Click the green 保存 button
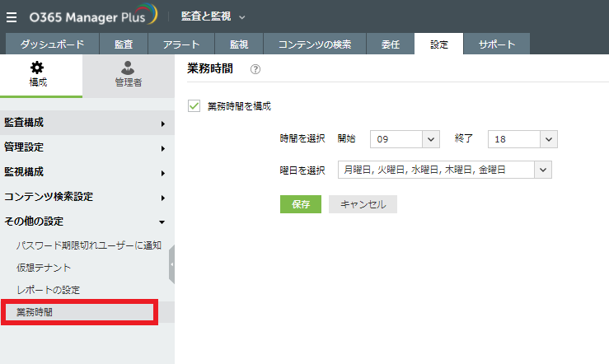This screenshot has width=609, height=364. pyautogui.click(x=301, y=204)
